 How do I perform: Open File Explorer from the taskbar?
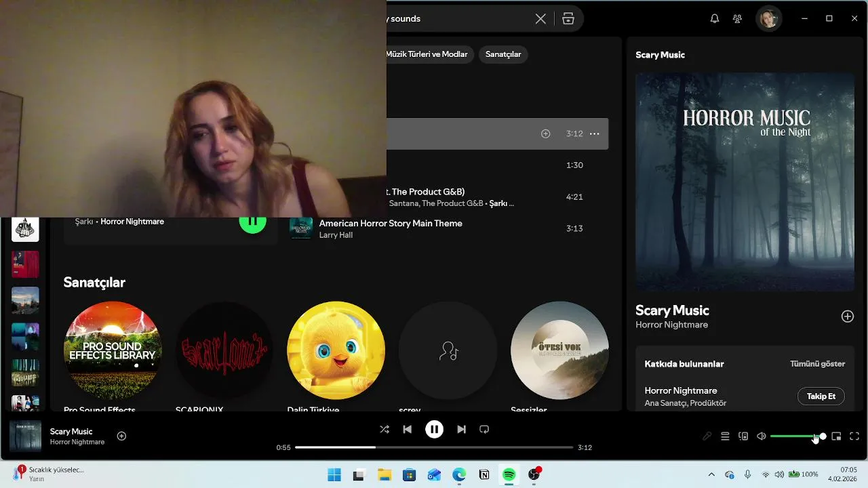(384, 474)
